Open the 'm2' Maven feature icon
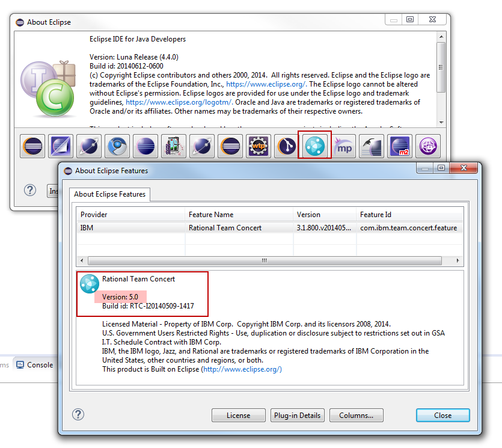The height and width of the screenshot is (448, 502). [400, 146]
